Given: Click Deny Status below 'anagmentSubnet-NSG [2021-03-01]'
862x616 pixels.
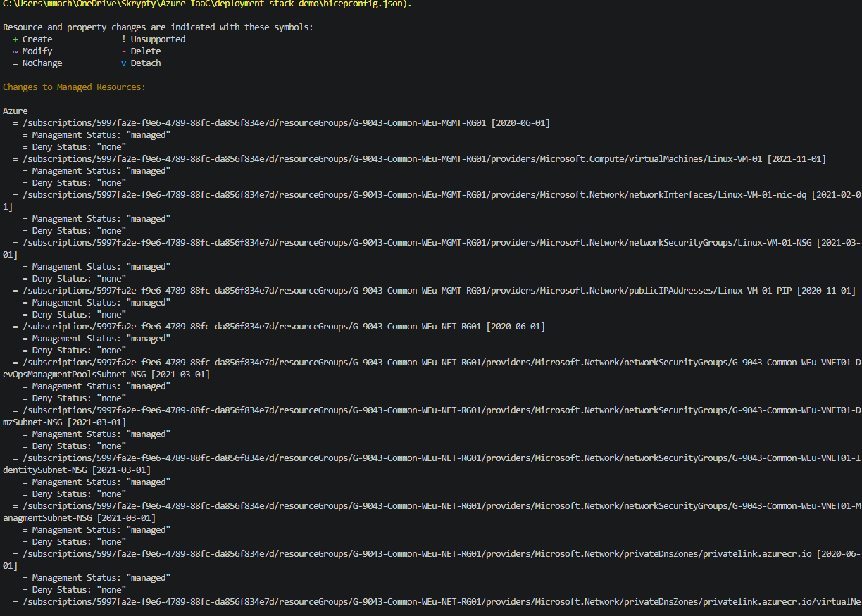Looking at the screenshot, I should tap(74, 542).
